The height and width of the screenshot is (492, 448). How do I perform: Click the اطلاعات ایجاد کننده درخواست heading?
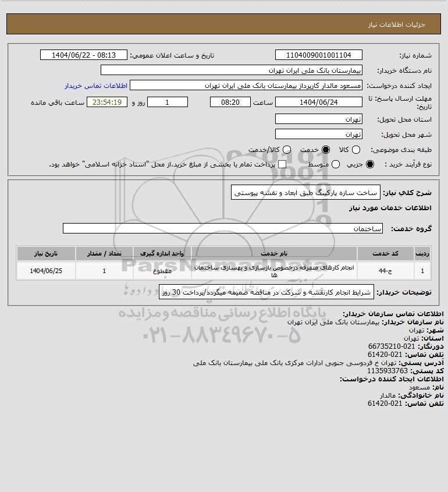pyautogui.click(x=392, y=379)
